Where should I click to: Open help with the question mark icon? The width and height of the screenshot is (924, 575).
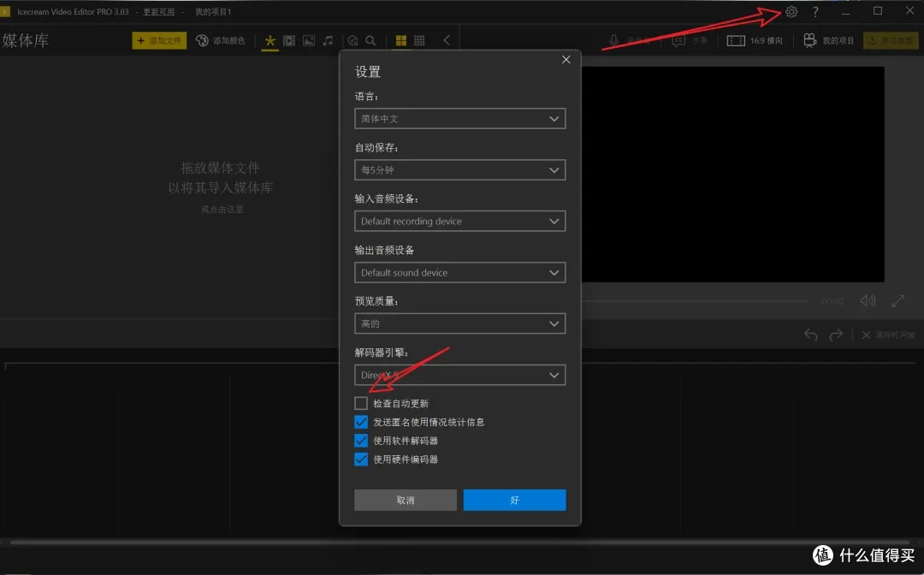[x=815, y=12]
